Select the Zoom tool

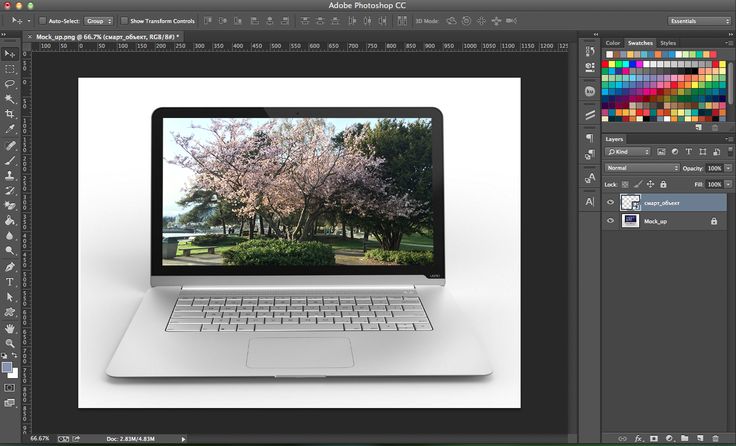pyautogui.click(x=9, y=344)
